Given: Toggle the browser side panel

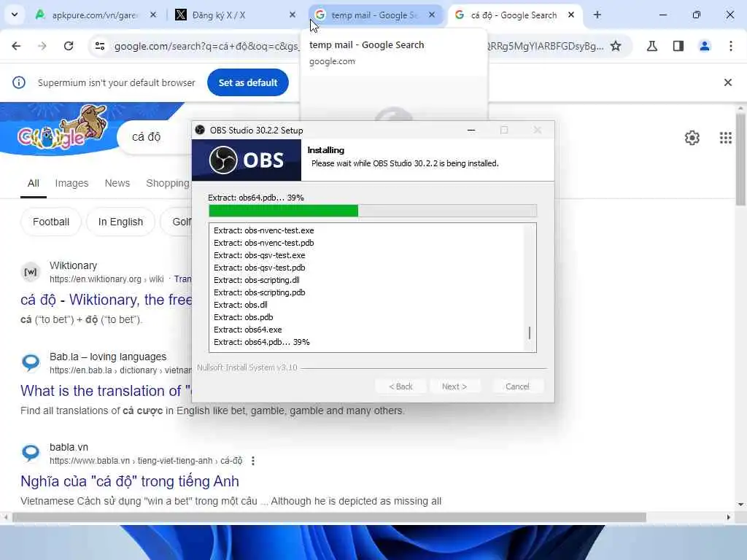Looking at the screenshot, I should pyautogui.click(x=678, y=46).
